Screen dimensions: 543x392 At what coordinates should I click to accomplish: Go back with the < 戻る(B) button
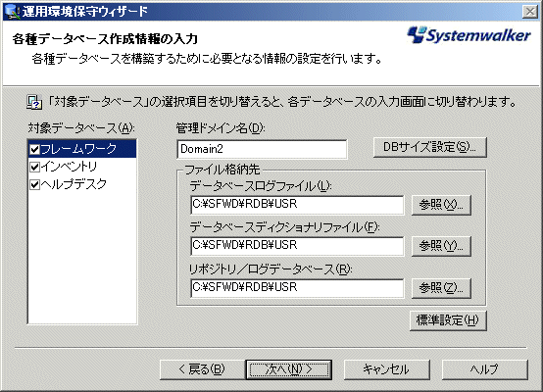[203, 369]
